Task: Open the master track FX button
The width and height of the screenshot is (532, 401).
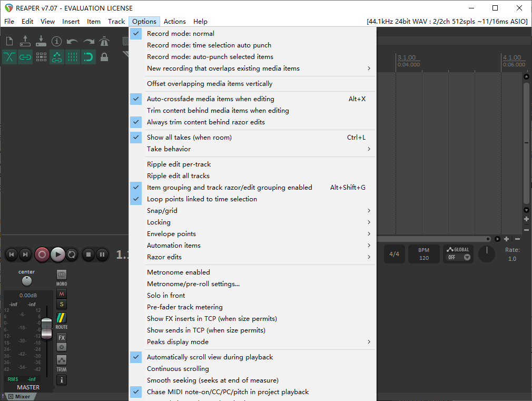Action: [62, 338]
